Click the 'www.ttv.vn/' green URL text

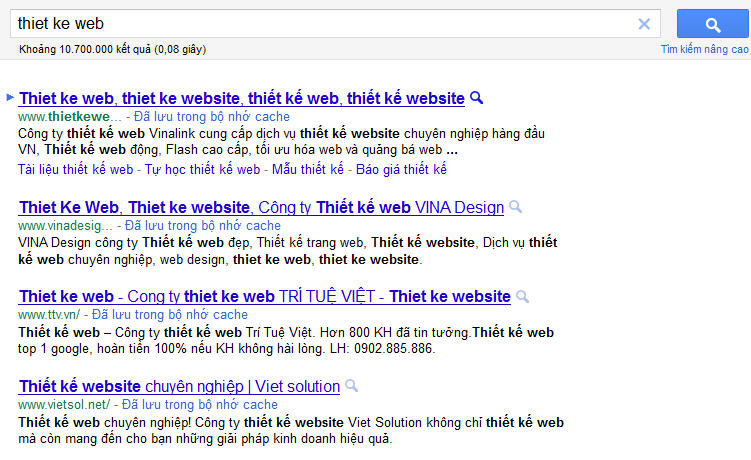(x=49, y=314)
